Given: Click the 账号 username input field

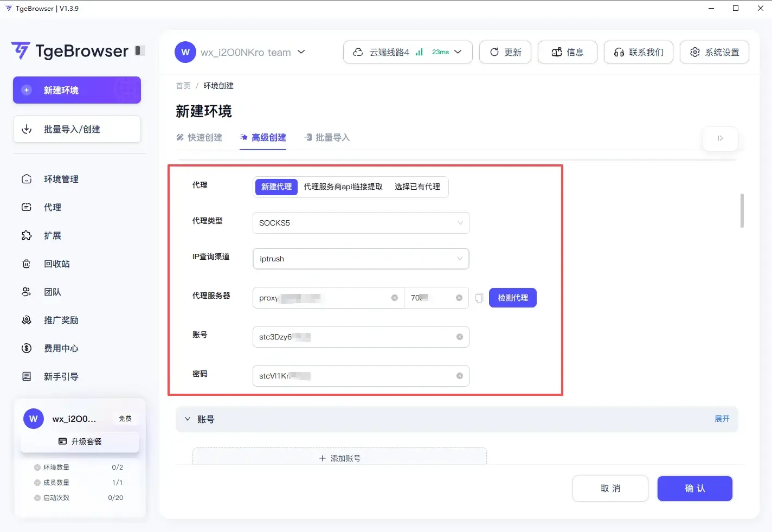Looking at the screenshot, I should 361,337.
